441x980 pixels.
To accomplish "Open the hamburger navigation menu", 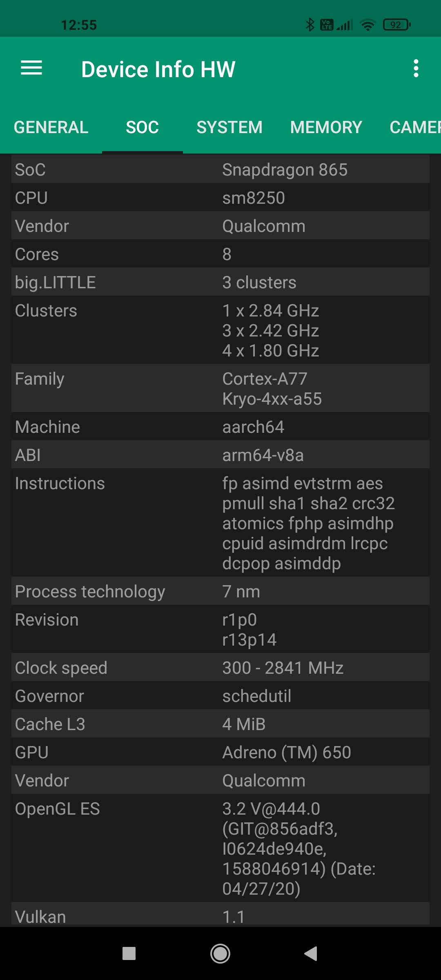I will click(31, 68).
